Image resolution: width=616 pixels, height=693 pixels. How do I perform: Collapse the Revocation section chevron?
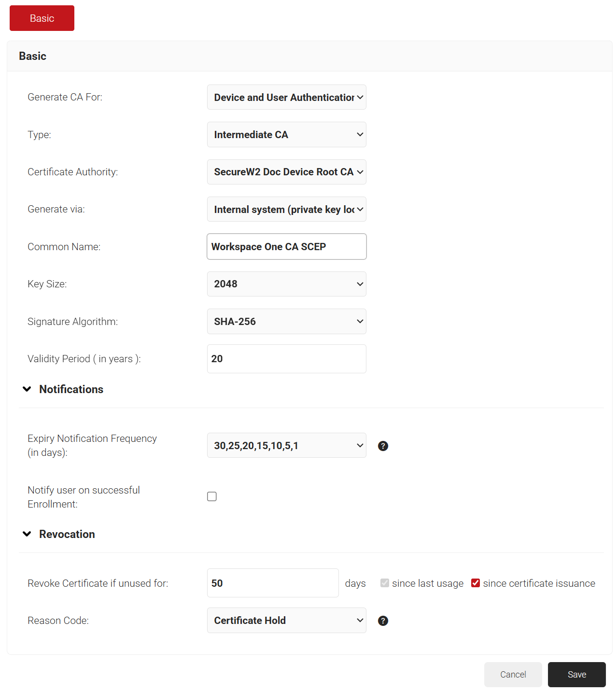pos(27,534)
